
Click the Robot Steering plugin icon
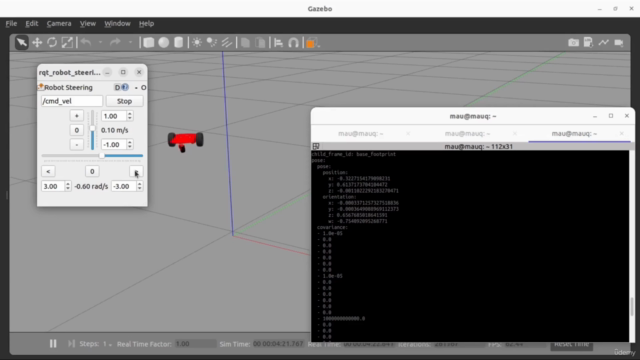[x=41, y=87]
